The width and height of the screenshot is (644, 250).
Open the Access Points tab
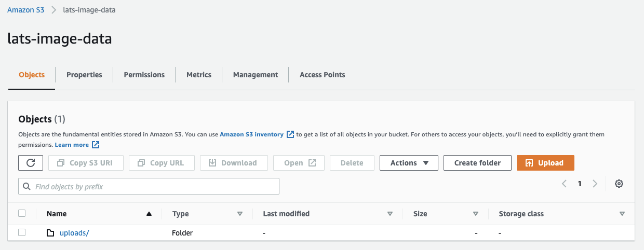323,75
